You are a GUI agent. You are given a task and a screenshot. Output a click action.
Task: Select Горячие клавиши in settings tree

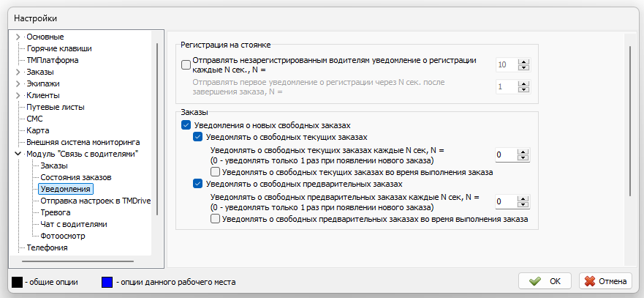[x=59, y=48]
